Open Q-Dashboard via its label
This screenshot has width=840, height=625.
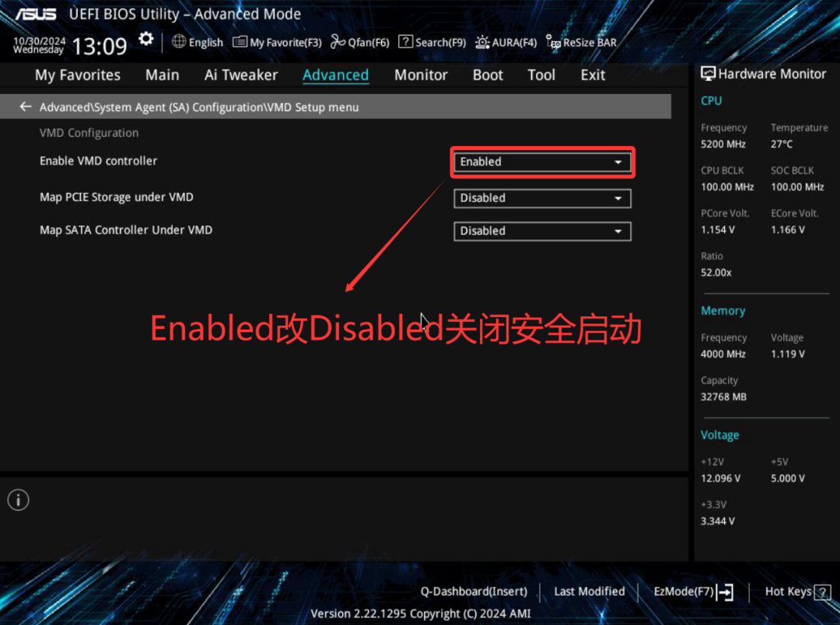pos(474,592)
